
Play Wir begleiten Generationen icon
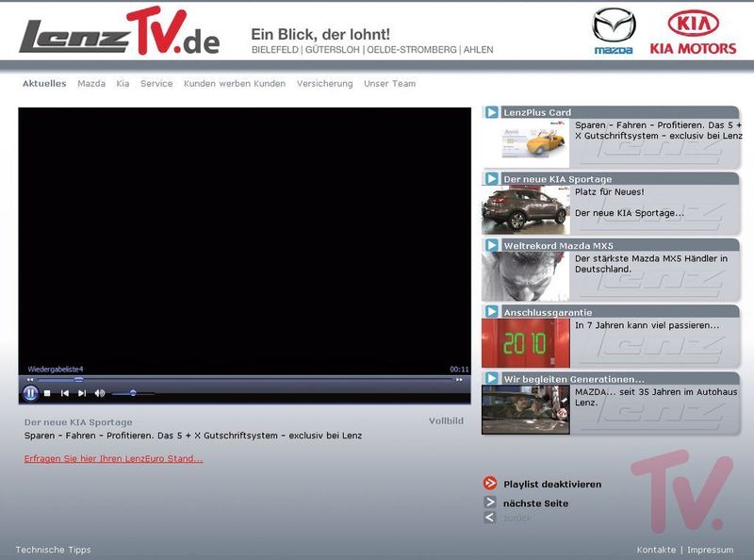coord(491,378)
